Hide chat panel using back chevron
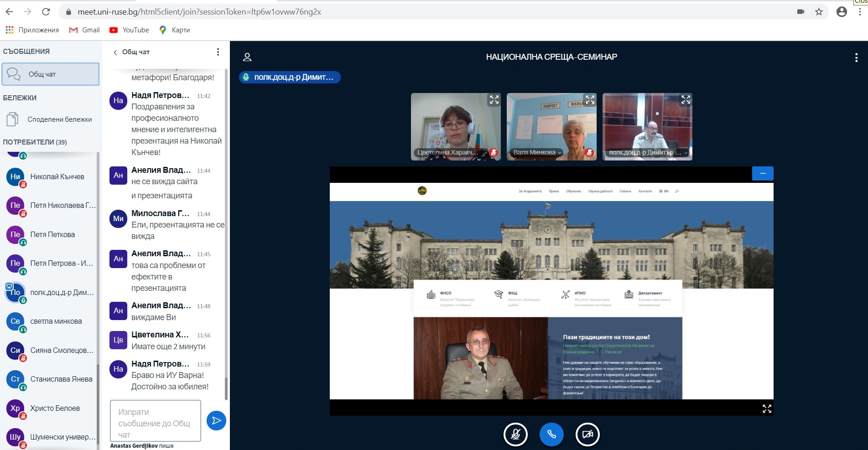Image resolution: width=868 pixels, height=450 pixels. [115, 52]
